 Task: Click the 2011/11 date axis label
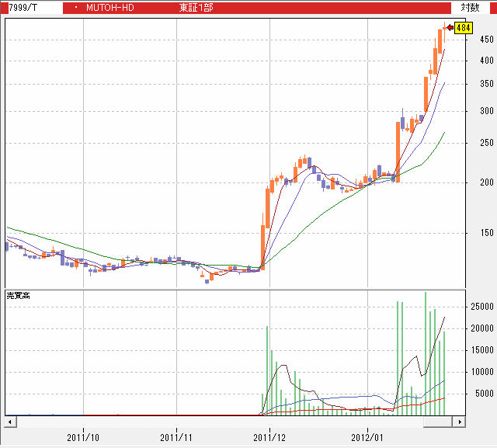click(176, 438)
